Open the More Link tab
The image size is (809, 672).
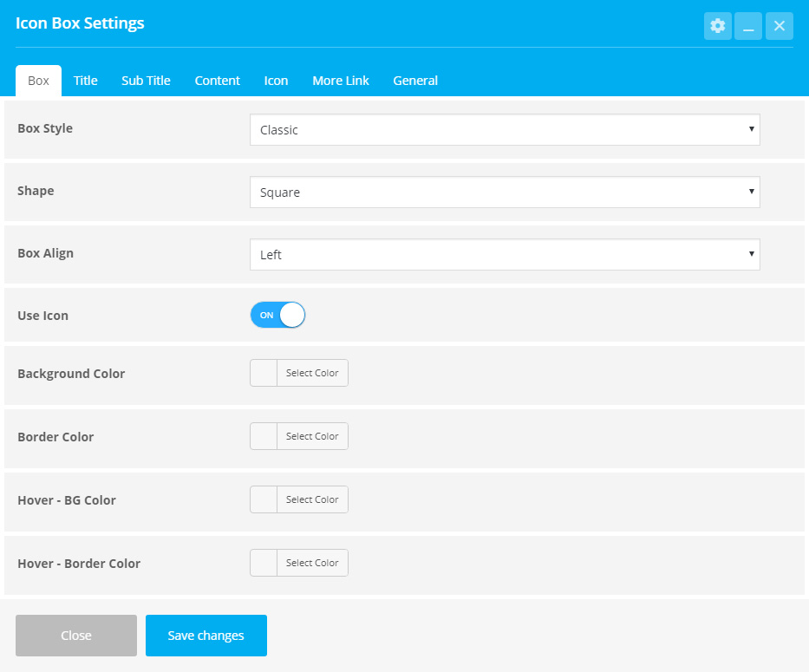coord(341,81)
